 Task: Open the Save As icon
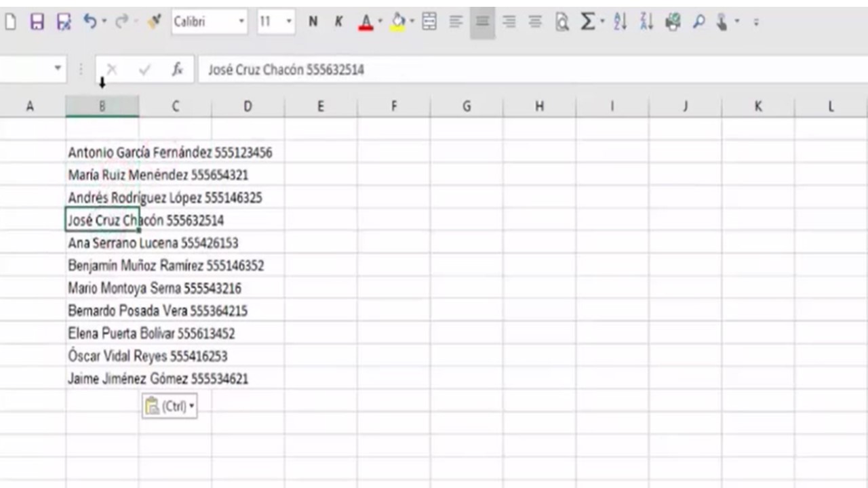coord(63,22)
